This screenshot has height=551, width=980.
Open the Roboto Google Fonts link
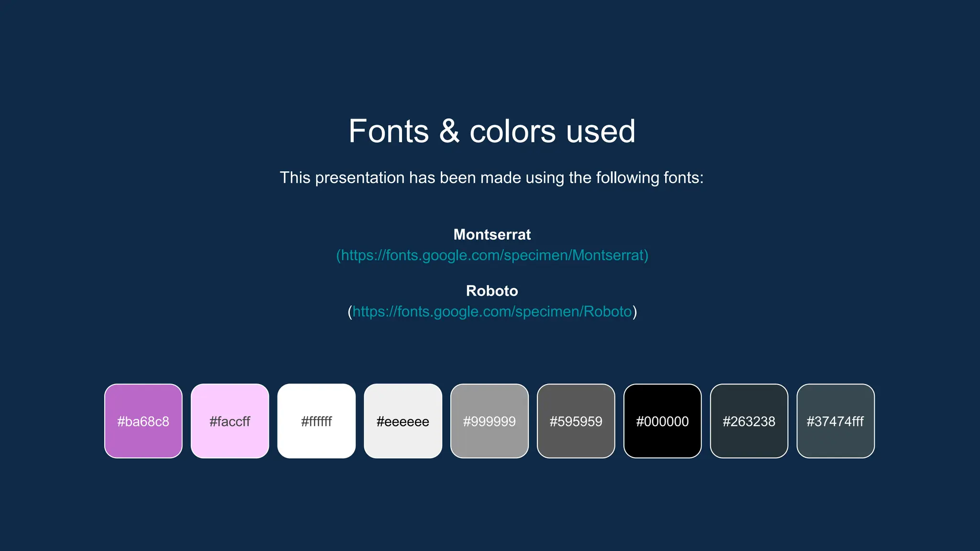coord(492,312)
